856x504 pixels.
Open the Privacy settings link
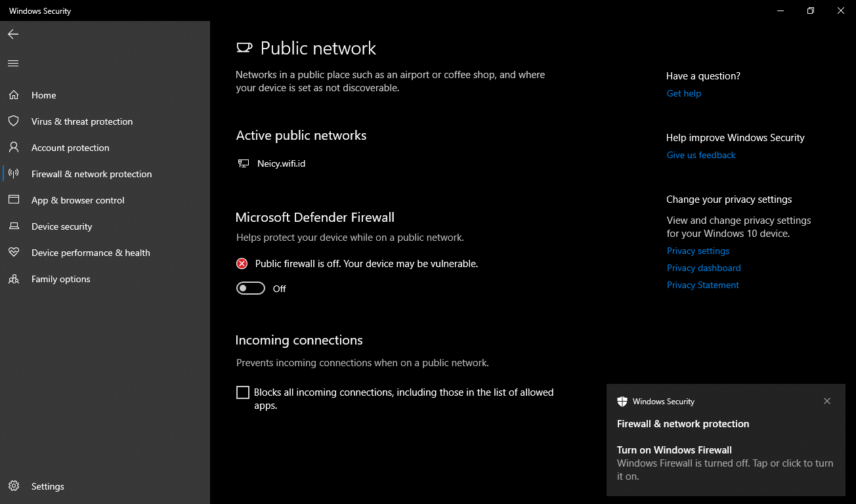click(x=698, y=251)
